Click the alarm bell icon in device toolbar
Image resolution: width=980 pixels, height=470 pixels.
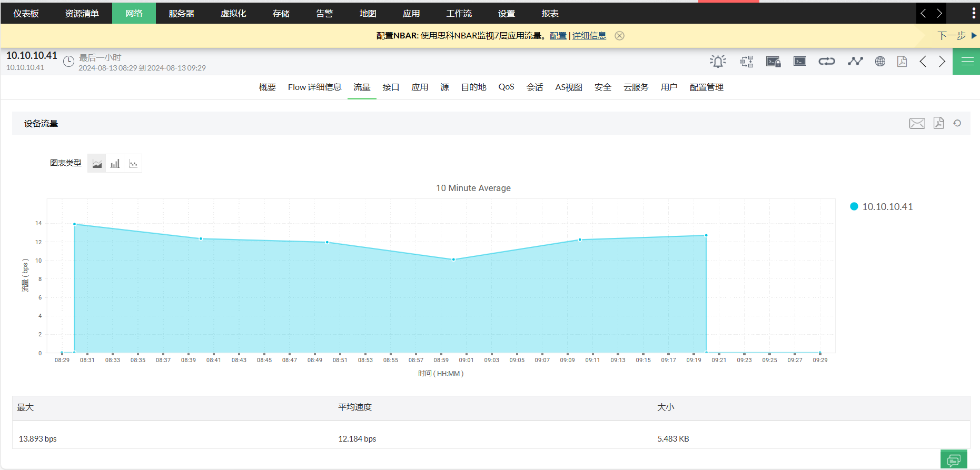click(718, 62)
